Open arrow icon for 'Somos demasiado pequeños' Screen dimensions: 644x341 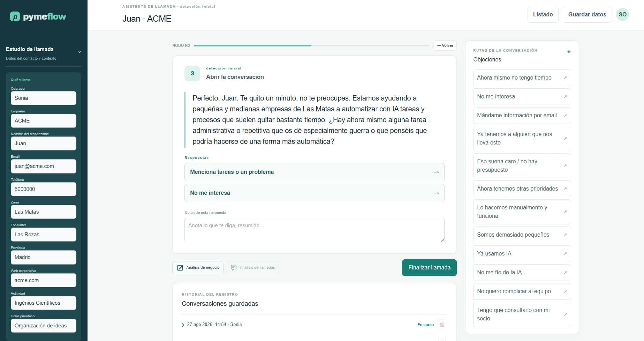(565, 235)
